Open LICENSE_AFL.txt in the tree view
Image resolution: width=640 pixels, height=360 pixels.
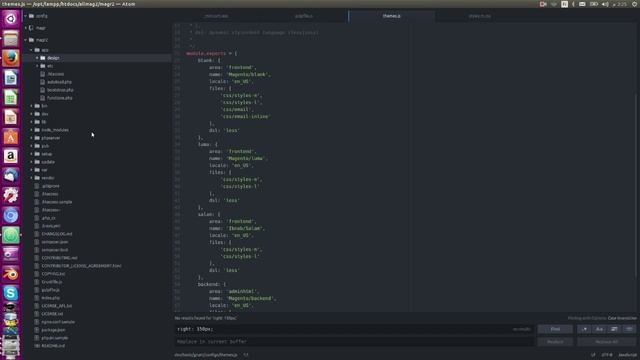57,306
